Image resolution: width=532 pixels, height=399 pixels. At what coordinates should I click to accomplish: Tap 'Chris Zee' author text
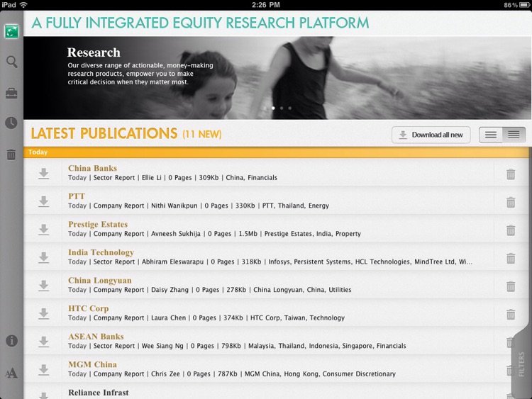165,374
